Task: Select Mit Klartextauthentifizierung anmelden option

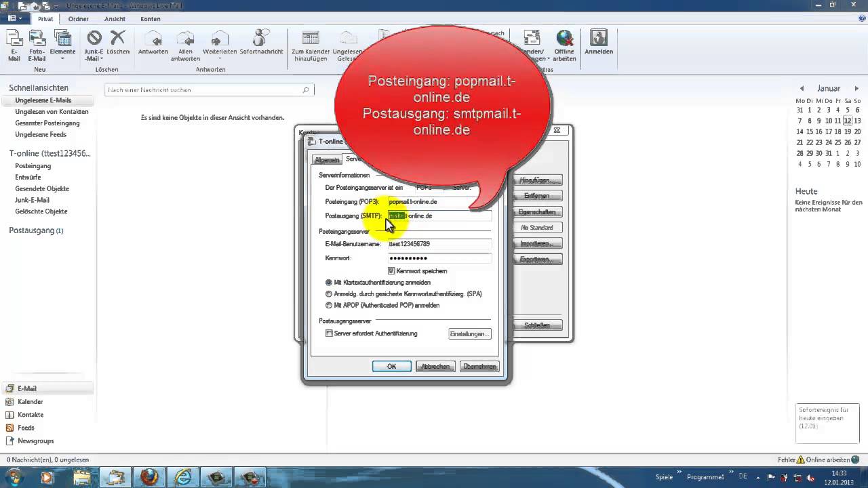Action: tap(329, 283)
